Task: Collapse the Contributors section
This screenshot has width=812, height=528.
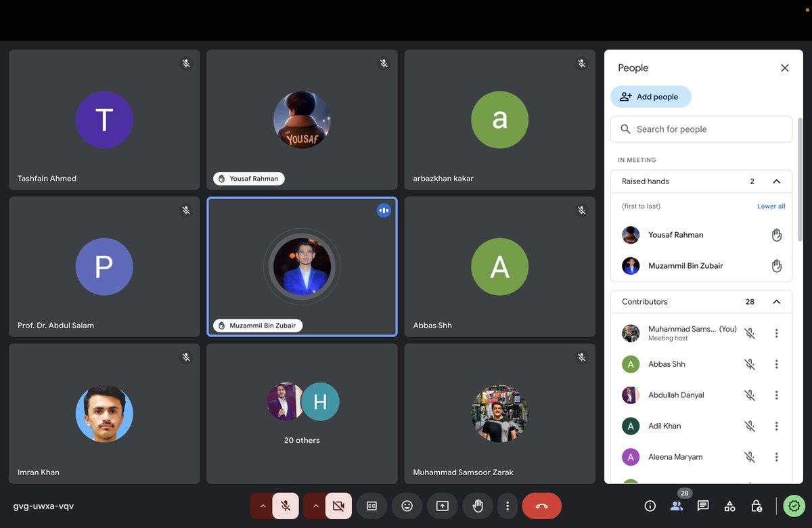Action: pyautogui.click(x=777, y=302)
